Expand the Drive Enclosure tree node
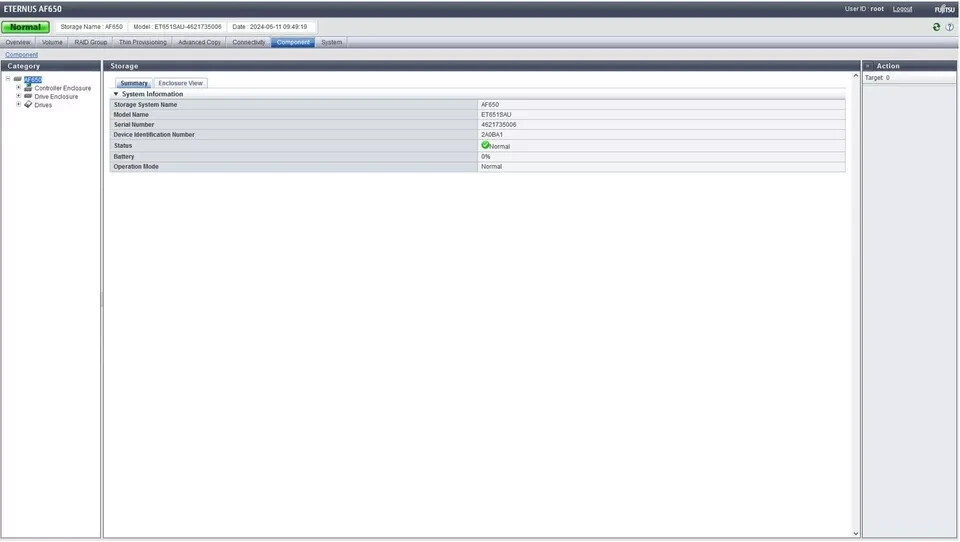 (18, 96)
